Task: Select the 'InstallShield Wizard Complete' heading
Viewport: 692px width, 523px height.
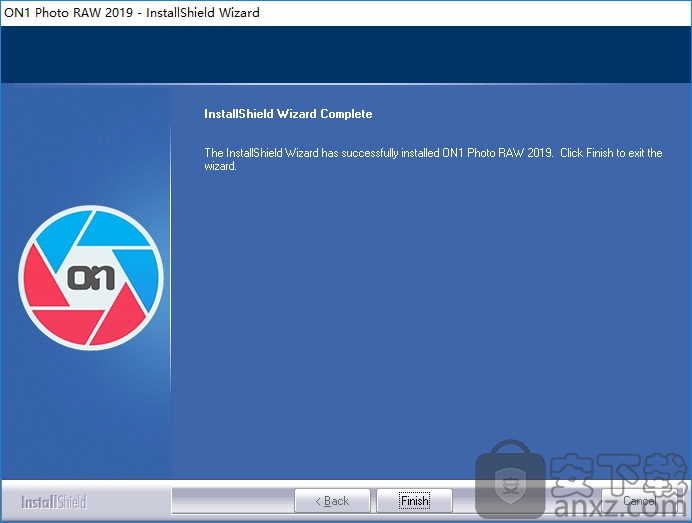Action: [288, 114]
